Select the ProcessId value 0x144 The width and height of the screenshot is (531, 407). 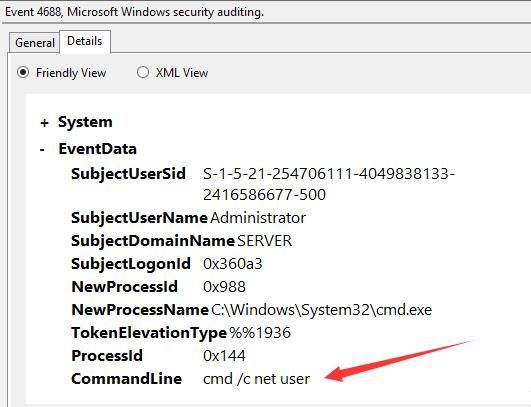pyautogui.click(x=224, y=356)
